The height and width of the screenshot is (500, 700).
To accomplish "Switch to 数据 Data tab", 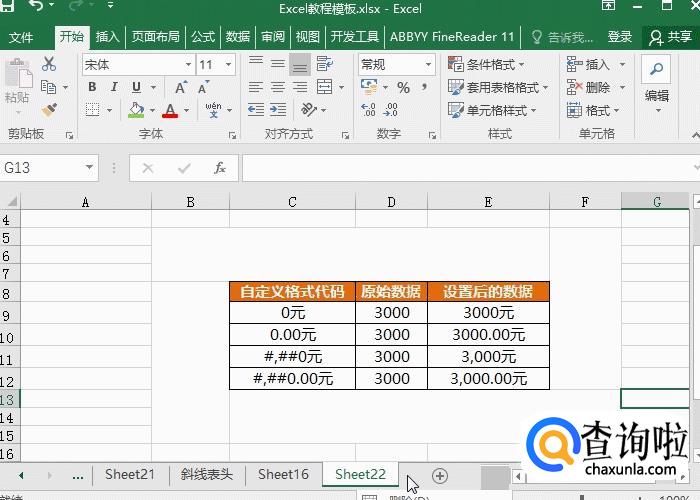I will pyautogui.click(x=238, y=37).
